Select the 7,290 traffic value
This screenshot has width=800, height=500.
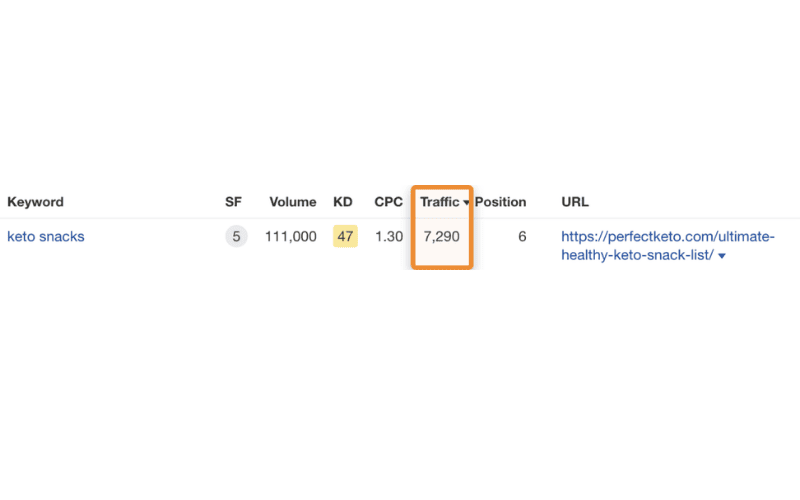441,236
